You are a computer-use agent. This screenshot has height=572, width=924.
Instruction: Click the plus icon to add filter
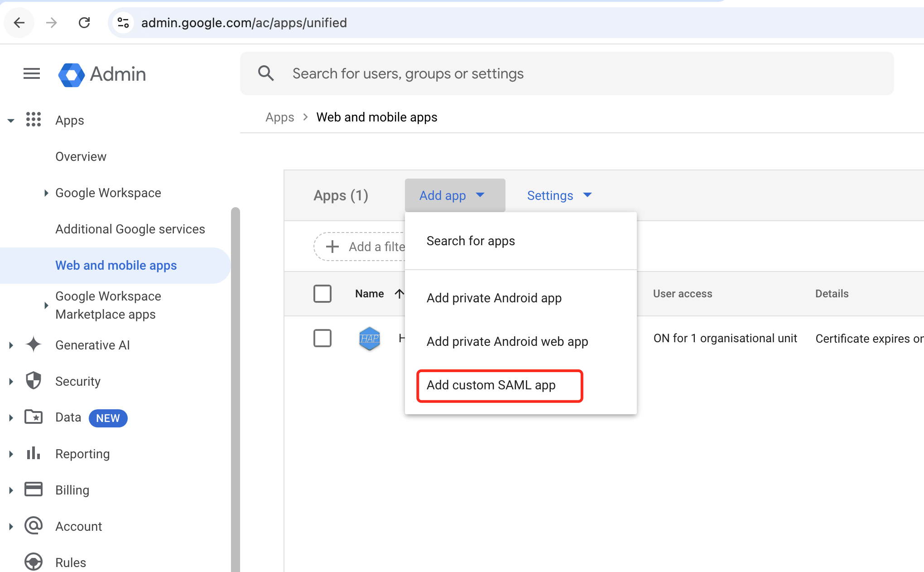pos(332,247)
